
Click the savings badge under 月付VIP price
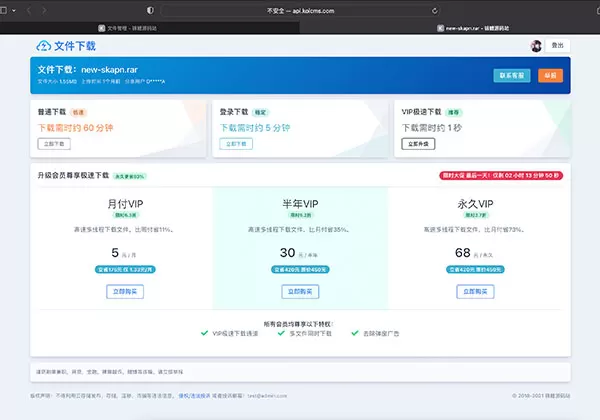125,270
